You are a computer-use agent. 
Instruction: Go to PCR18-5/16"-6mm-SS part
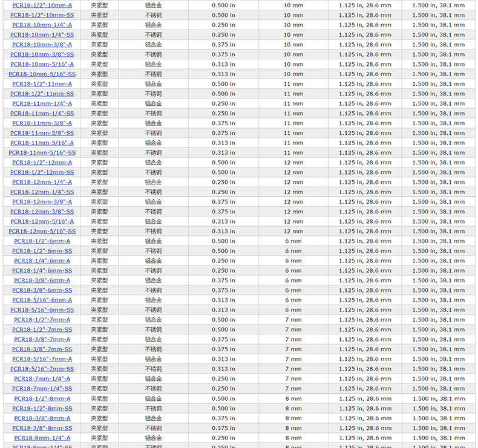(x=42, y=310)
